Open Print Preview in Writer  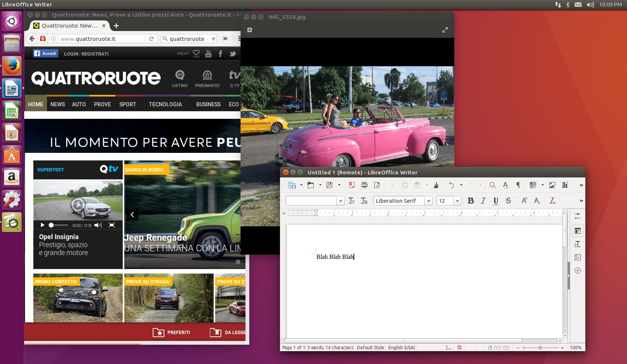click(x=377, y=185)
